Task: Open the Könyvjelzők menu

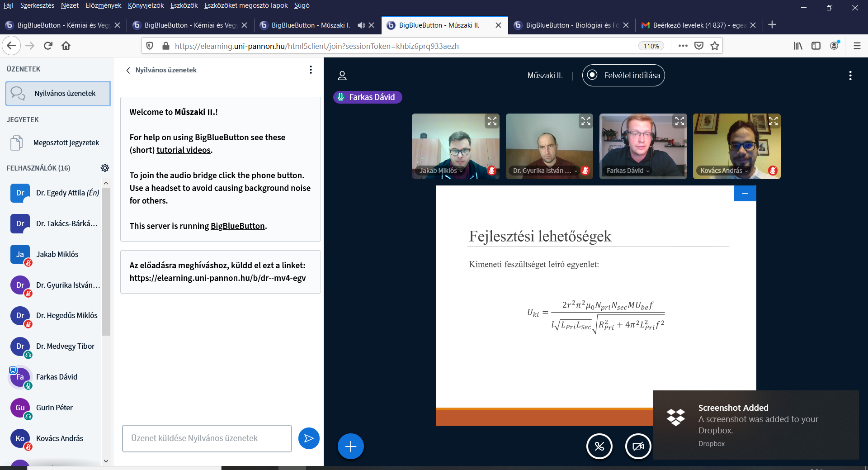Action: point(146,5)
